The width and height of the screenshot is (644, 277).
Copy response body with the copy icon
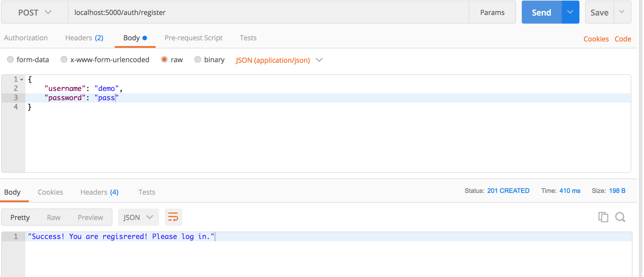point(603,217)
